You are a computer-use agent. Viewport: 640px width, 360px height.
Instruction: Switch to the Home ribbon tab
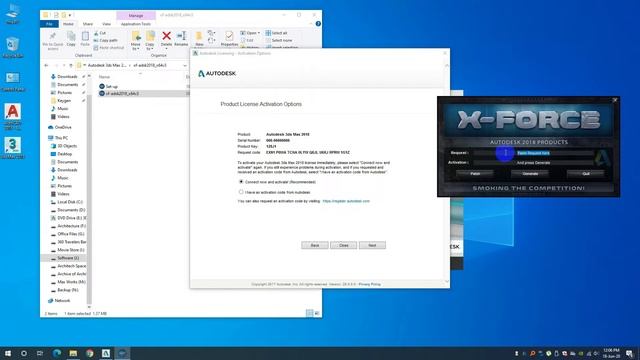tap(68, 24)
